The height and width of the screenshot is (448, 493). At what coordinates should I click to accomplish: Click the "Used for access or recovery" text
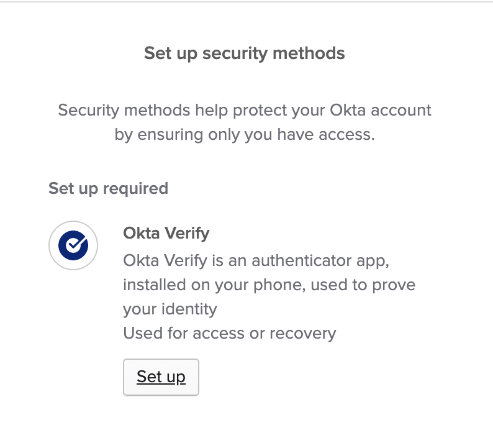tap(229, 333)
